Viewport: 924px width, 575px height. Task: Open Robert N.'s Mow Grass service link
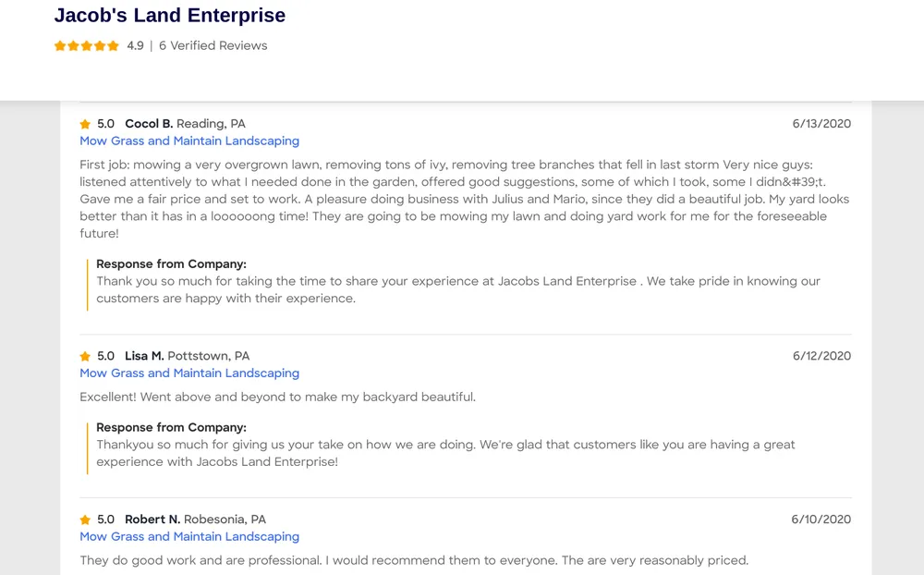(x=188, y=536)
